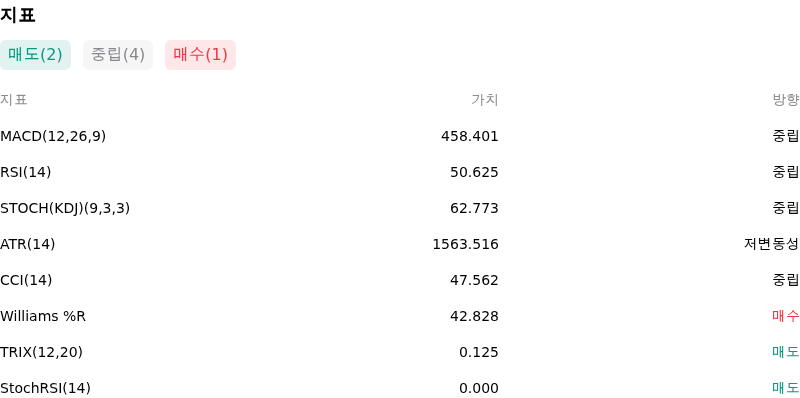Click the 지표 section title
The width and height of the screenshot is (800, 398).
[x=18, y=15]
